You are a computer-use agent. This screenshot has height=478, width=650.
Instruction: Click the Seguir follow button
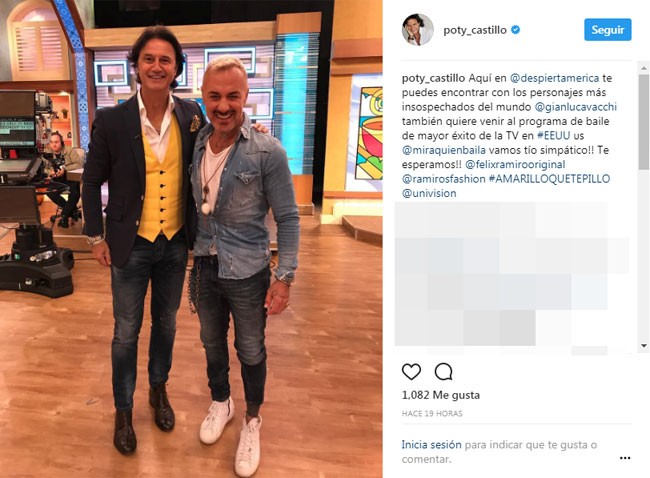point(608,30)
